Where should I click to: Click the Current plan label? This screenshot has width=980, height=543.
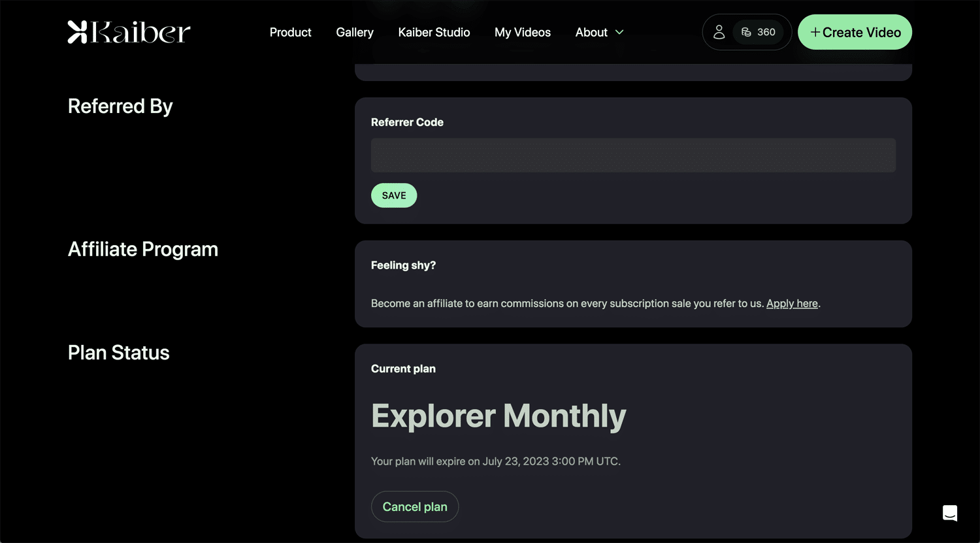(x=403, y=369)
